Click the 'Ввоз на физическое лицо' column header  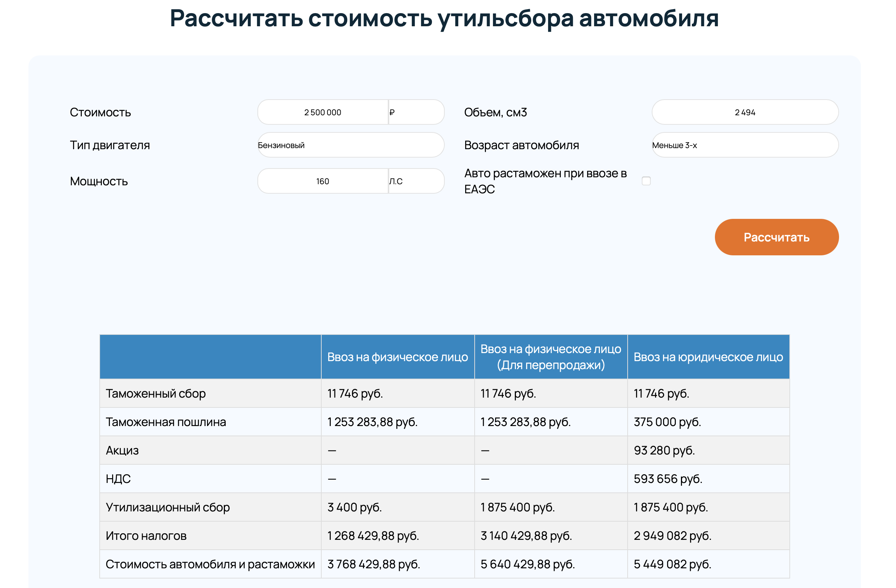click(398, 357)
